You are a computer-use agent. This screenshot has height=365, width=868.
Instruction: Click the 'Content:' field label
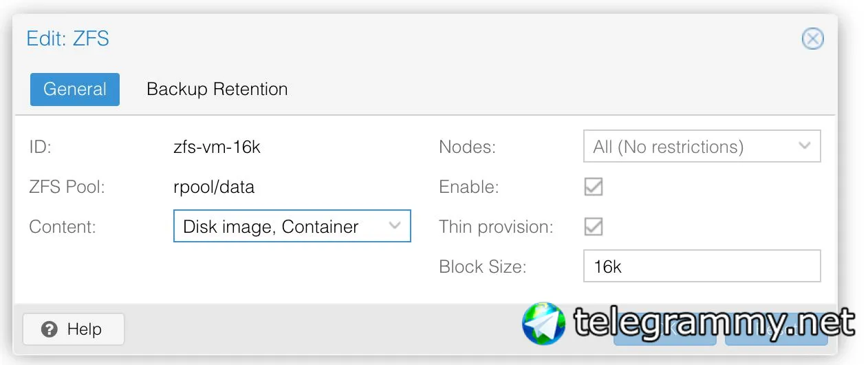[63, 227]
